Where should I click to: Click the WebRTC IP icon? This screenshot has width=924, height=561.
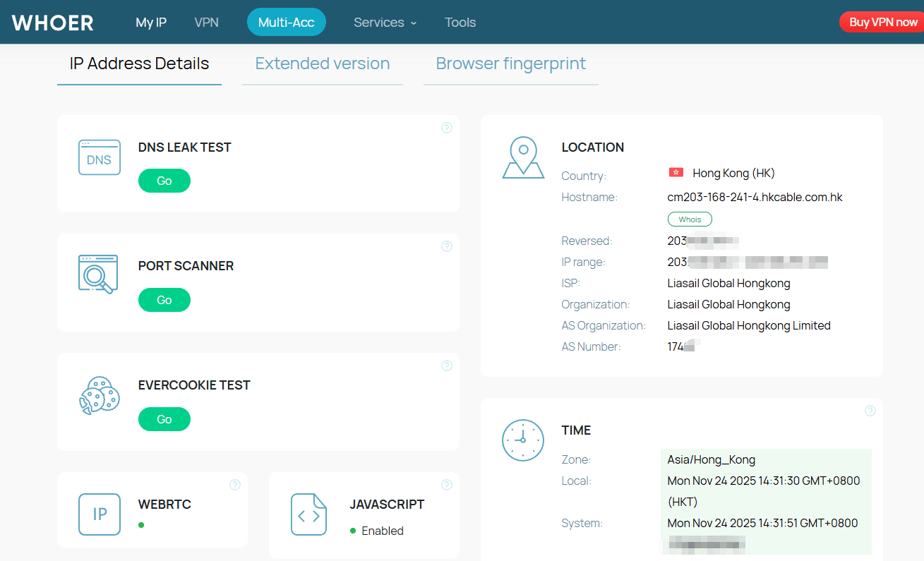(x=100, y=514)
